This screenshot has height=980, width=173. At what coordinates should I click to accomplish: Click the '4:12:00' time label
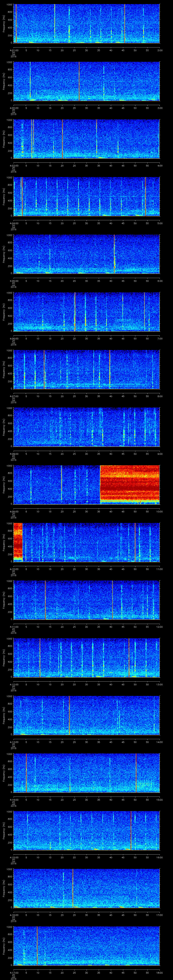[14, 684]
